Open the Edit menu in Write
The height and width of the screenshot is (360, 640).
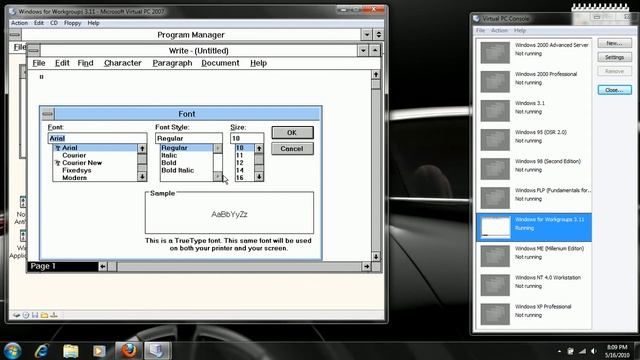click(62, 63)
